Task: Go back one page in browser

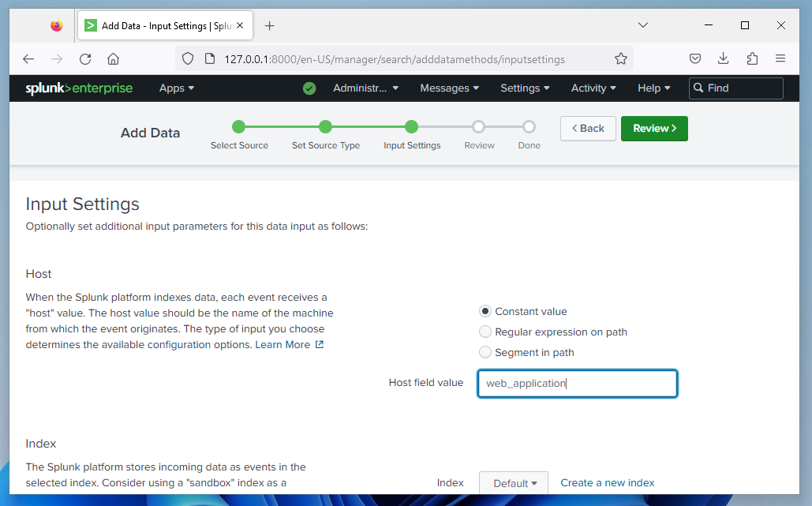Action: click(x=28, y=59)
